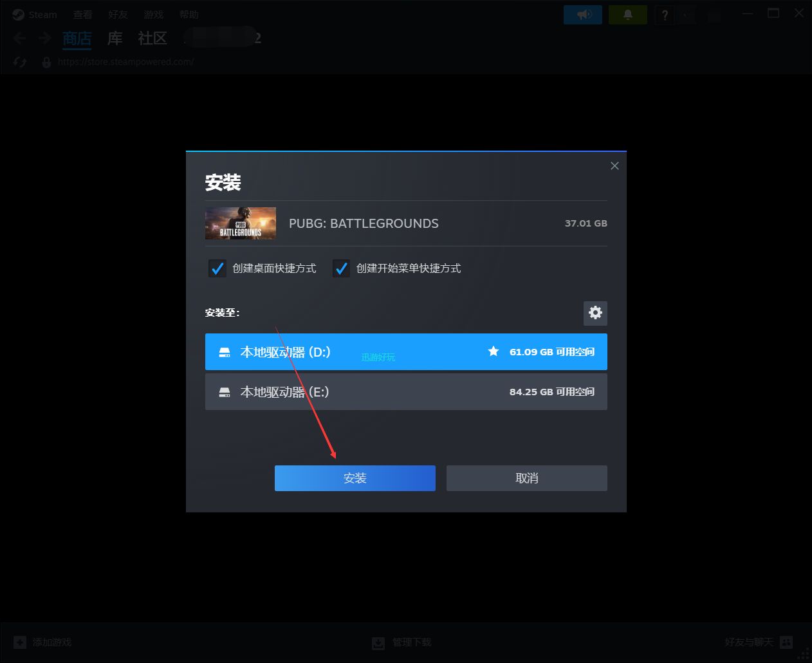812x663 pixels.
Task: Select 本地驱动器 (E:) as install drive
Action: click(x=406, y=392)
